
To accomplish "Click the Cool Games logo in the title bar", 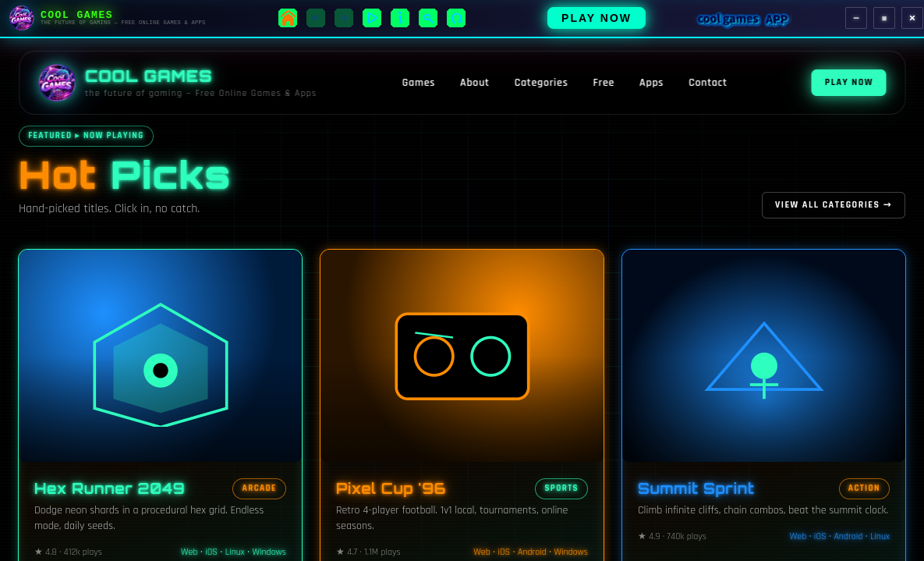I will point(21,18).
